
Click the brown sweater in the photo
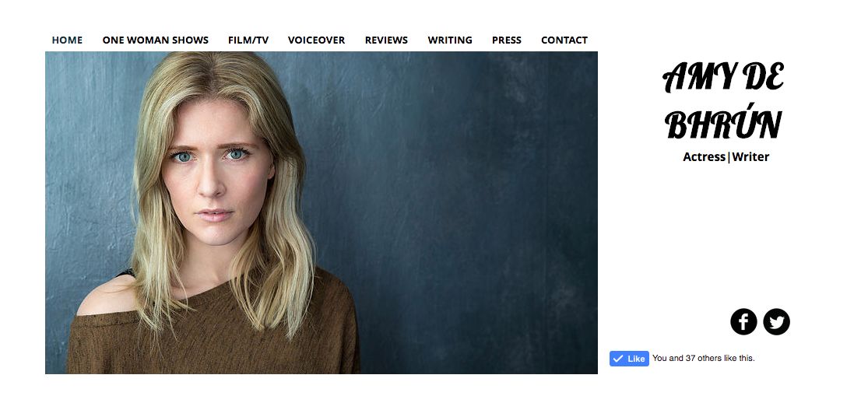[x=216, y=338]
